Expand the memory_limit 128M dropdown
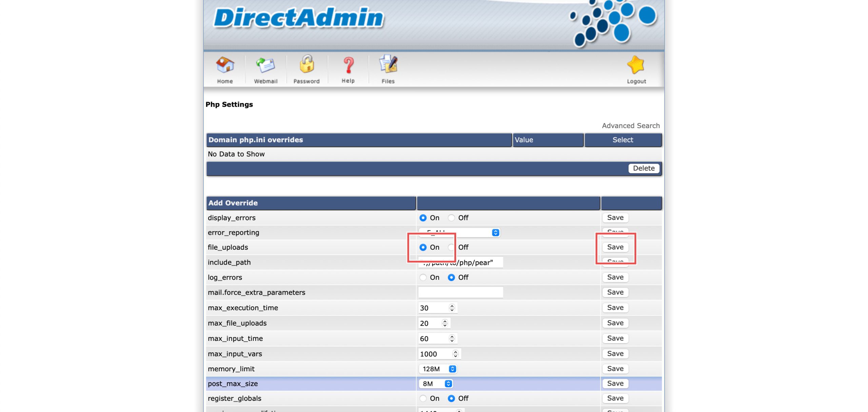The image size is (868, 412). point(438,369)
